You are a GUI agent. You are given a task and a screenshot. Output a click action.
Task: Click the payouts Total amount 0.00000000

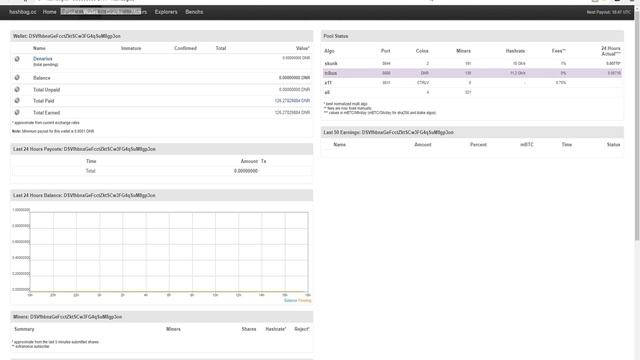[x=246, y=171]
